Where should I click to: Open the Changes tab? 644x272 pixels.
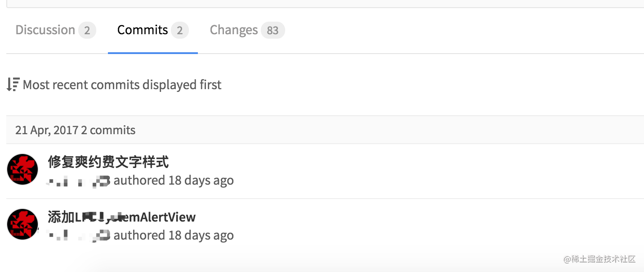pyautogui.click(x=247, y=30)
